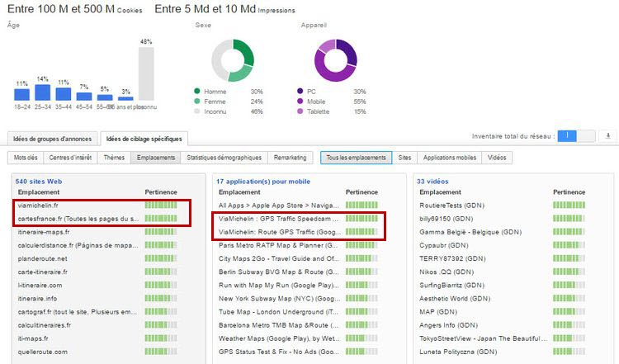Select the itineraire-maps.fr placement

tap(44, 232)
